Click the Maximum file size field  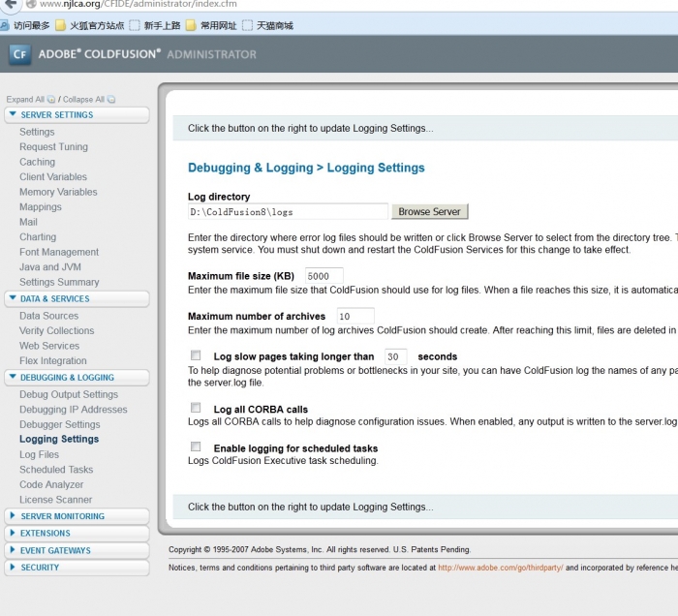click(x=324, y=276)
